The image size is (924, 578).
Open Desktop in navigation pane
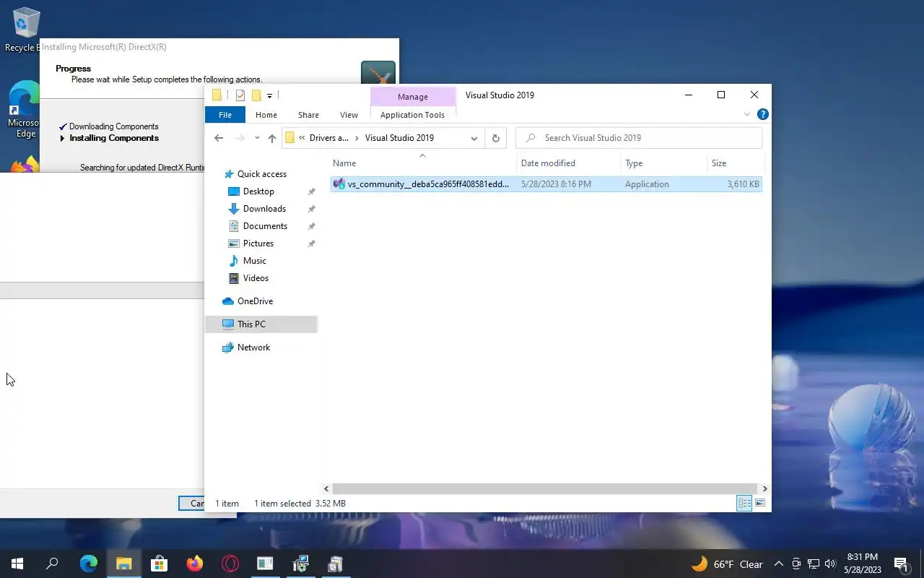click(x=258, y=191)
